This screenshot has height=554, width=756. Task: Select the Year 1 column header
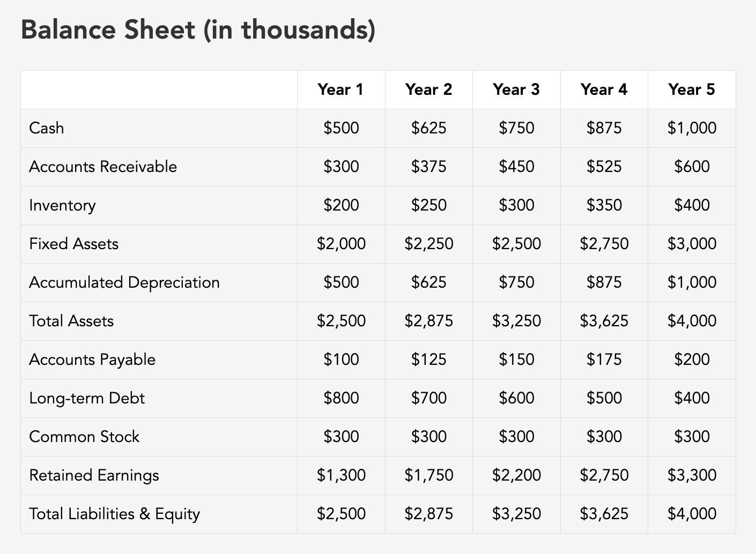coord(340,89)
